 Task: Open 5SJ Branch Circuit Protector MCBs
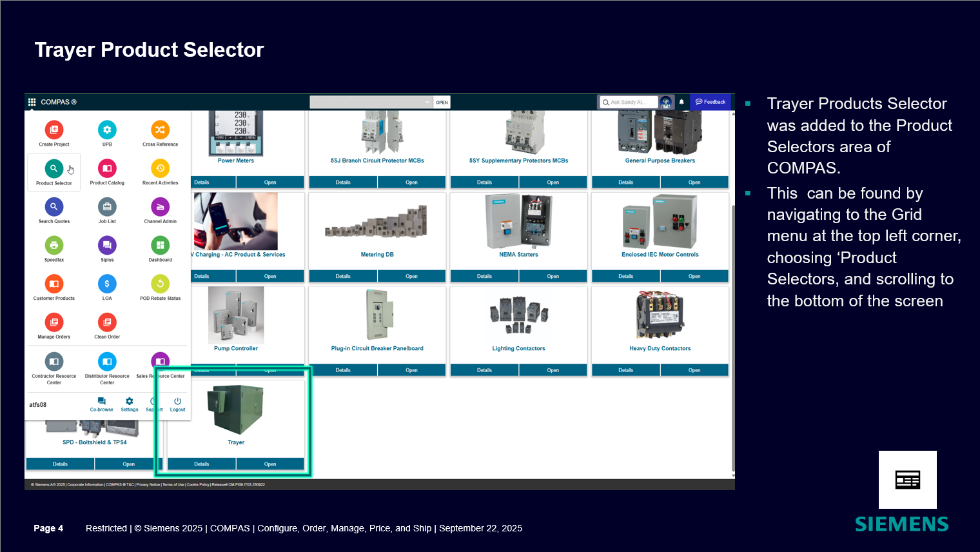(411, 182)
